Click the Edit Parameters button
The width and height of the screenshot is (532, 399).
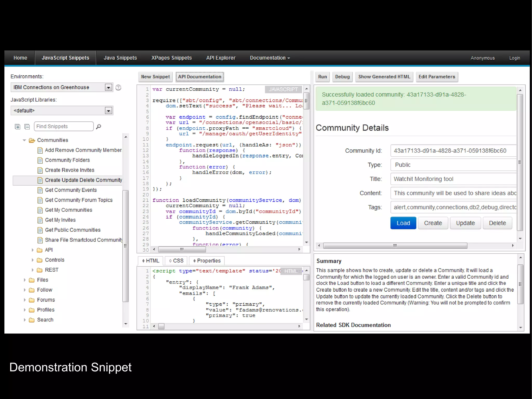(437, 77)
